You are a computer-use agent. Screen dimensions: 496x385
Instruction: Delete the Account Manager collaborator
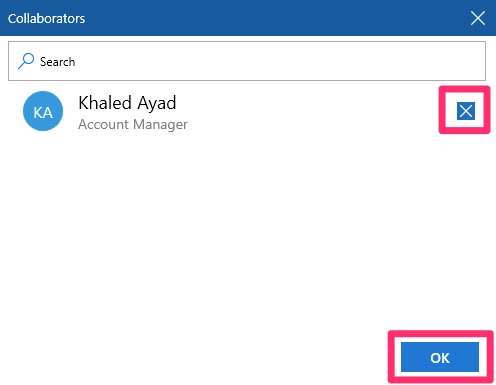(466, 111)
